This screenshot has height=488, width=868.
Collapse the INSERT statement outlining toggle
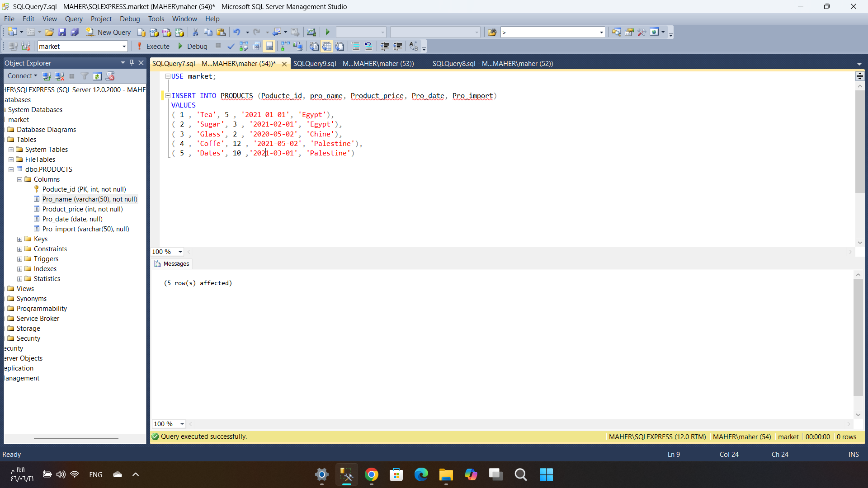click(168, 96)
